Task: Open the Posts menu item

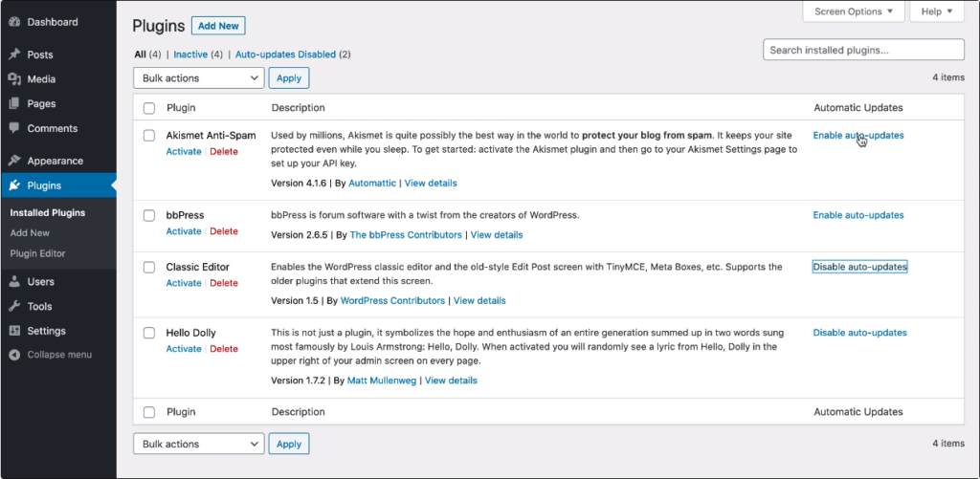Action: pos(40,54)
